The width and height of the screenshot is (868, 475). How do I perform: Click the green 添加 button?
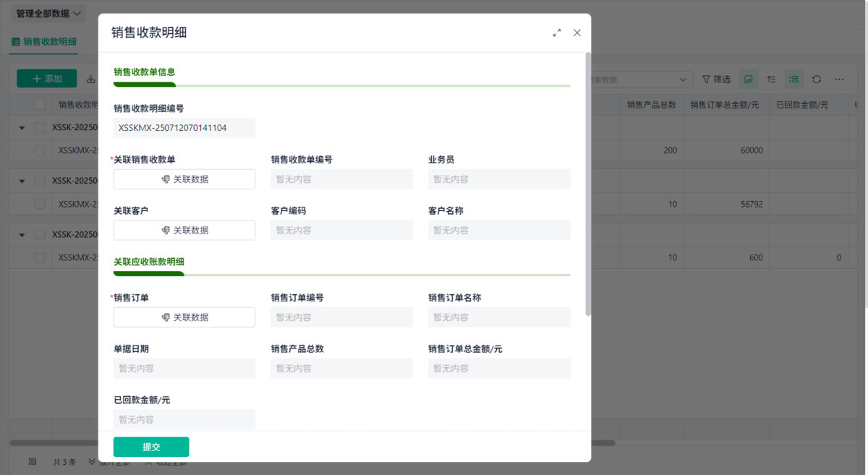pyautogui.click(x=47, y=79)
